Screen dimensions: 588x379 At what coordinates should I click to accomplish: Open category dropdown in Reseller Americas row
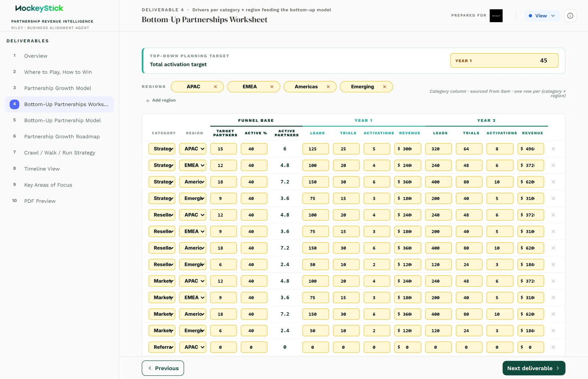click(162, 248)
